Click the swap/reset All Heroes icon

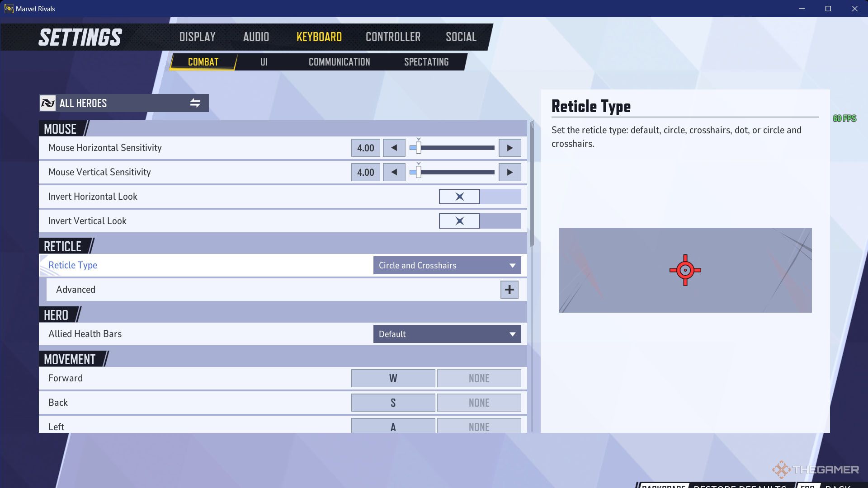pos(195,103)
